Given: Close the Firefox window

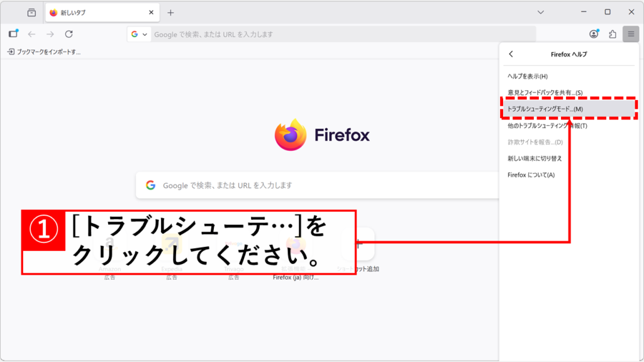Looking at the screenshot, I should (631, 12).
